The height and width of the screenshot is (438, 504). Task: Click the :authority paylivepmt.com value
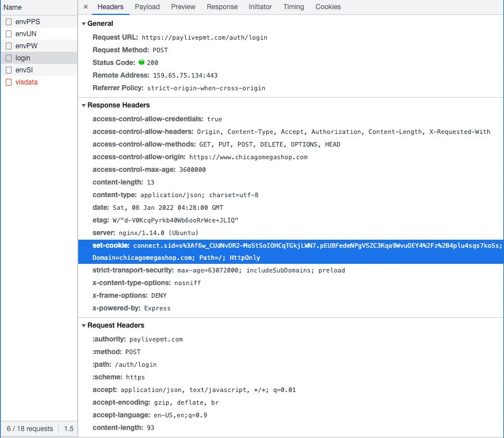click(x=156, y=339)
